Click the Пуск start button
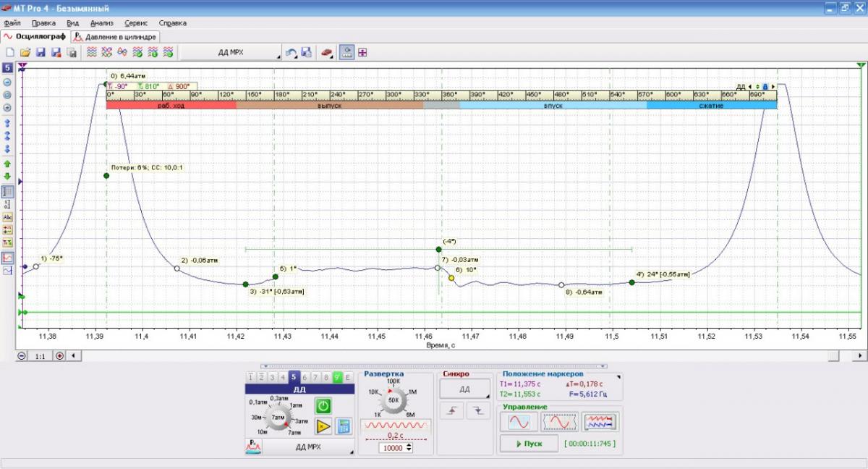The height and width of the screenshot is (469, 868). (x=528, y=443)
